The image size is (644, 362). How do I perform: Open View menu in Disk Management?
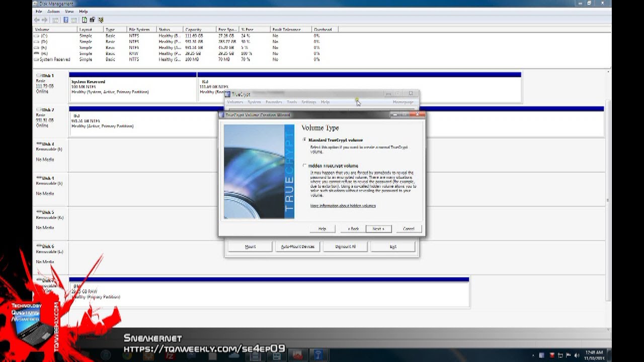pyautogui.click(x=69, y=11)
